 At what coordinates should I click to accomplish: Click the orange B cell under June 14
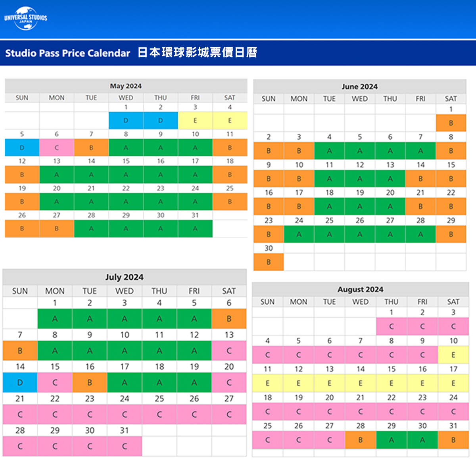tap(420, 178)
